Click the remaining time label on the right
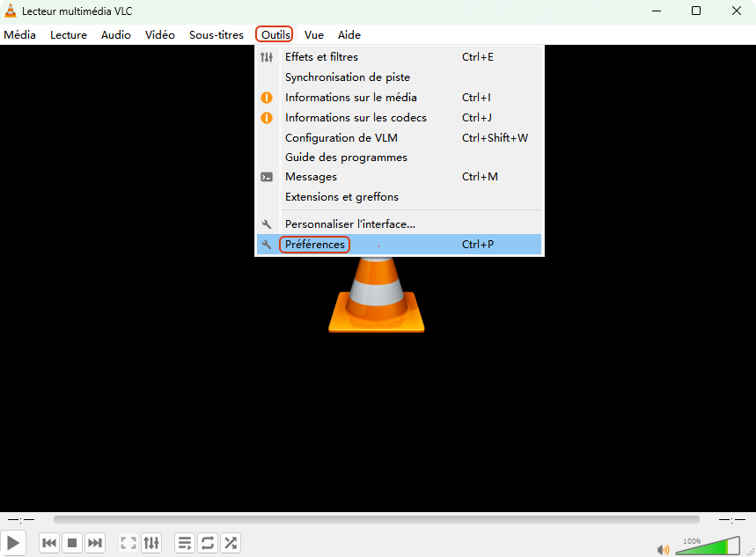The width and height of the screenshot is (756, 557). coord(732,520)
